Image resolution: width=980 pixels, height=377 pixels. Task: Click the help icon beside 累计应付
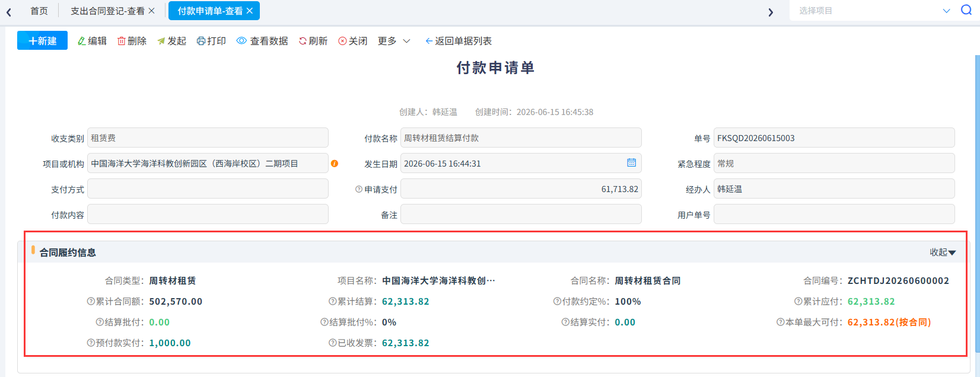click(798, 301)
